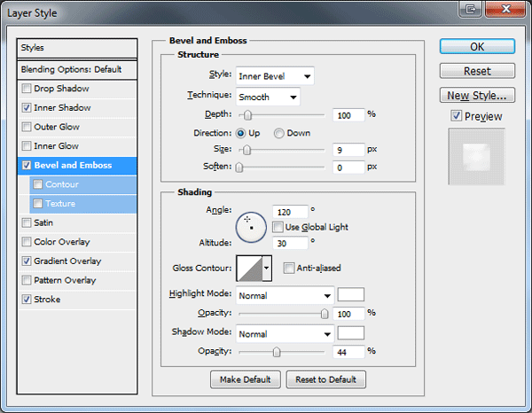Screen dimensions: 532x413
Task: Select the Gradient Overlay row label
Action: tap(67, 261)
